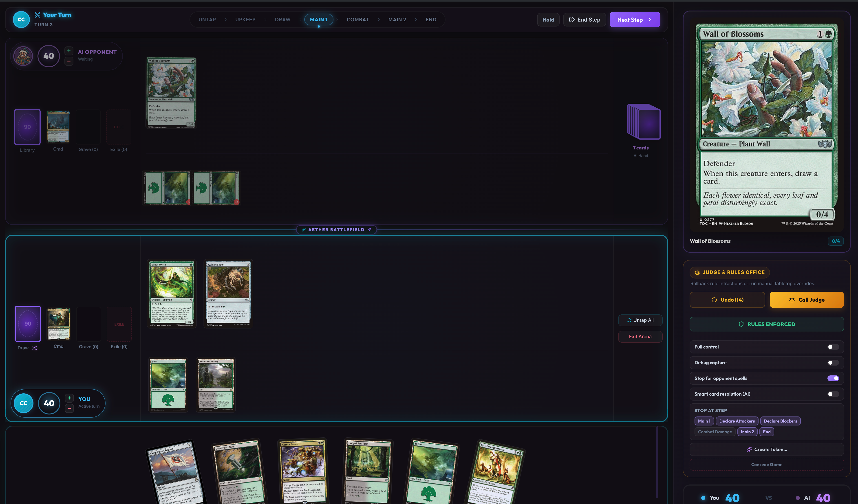Tap your Woodland Cemetery land

[x=216, y=385]
